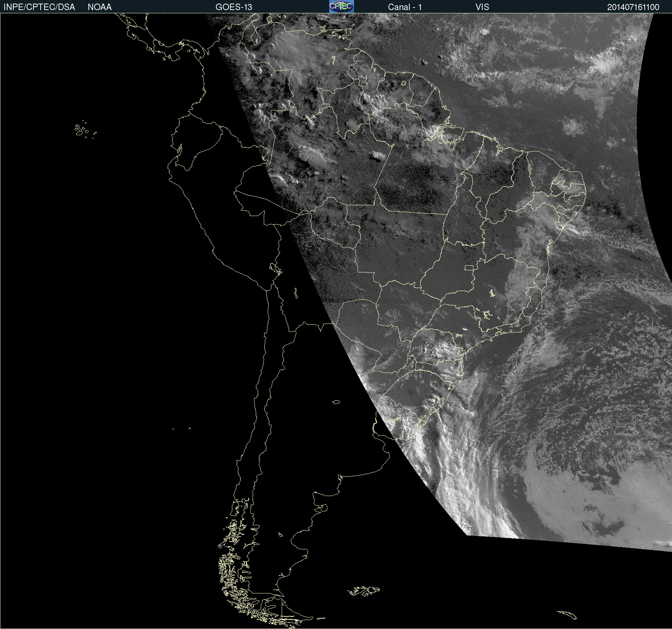Screen dimensions: 672x629
Task: Click the VIS label in header
Action: tap(482, 7)
